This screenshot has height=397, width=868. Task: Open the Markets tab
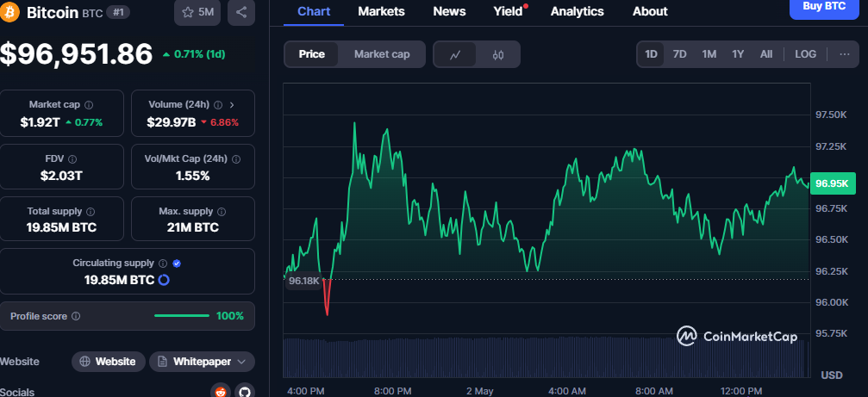[381, 11]
